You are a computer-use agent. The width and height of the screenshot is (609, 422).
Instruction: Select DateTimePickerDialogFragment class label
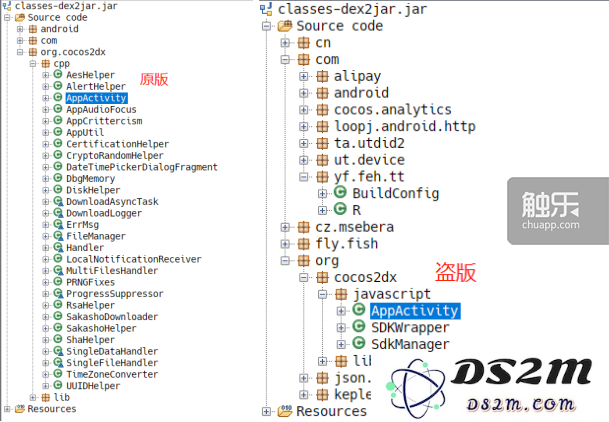[142, 167]
